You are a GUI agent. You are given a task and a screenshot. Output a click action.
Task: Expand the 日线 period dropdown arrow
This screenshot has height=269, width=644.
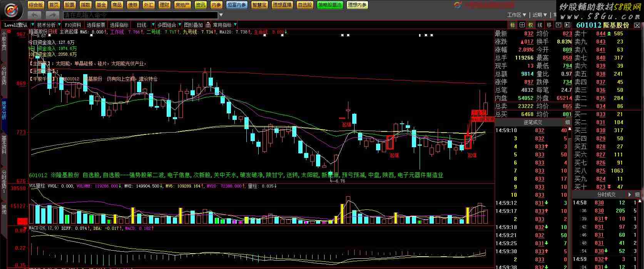pyautogui.click(x=153, y=25)
